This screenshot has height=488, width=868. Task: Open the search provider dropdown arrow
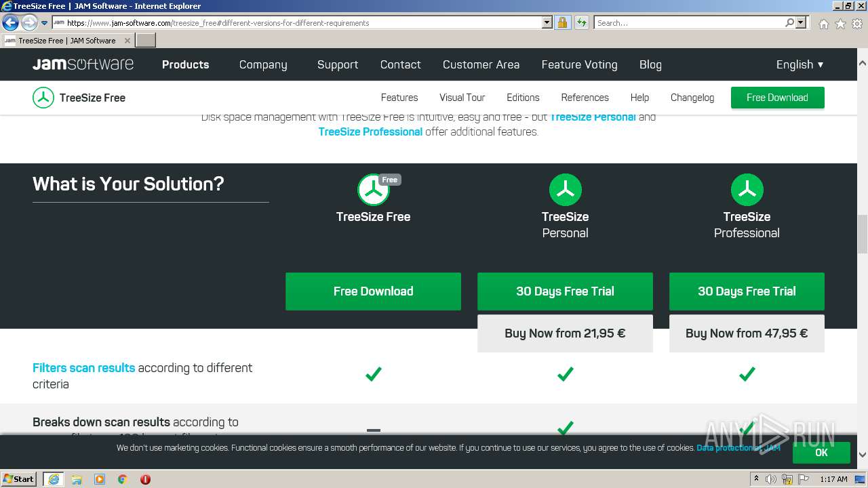click(801, 22)
